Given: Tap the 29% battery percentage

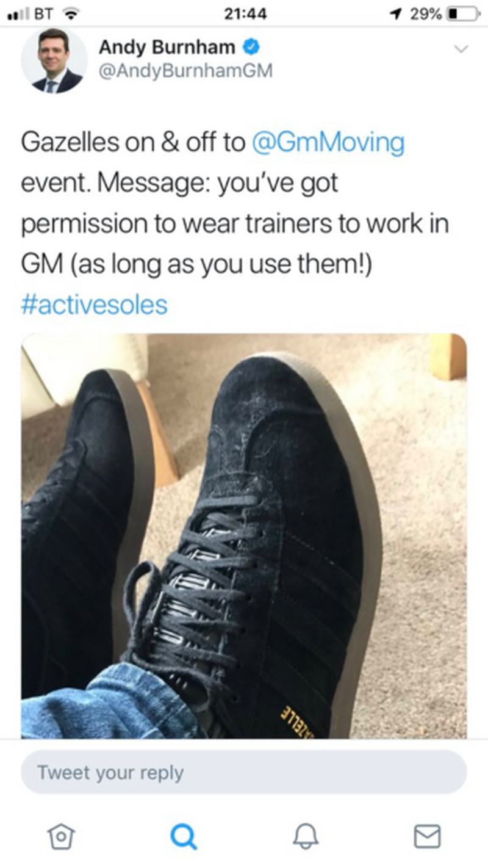Looking at the screenshot, I should click(x=425, y=13).
